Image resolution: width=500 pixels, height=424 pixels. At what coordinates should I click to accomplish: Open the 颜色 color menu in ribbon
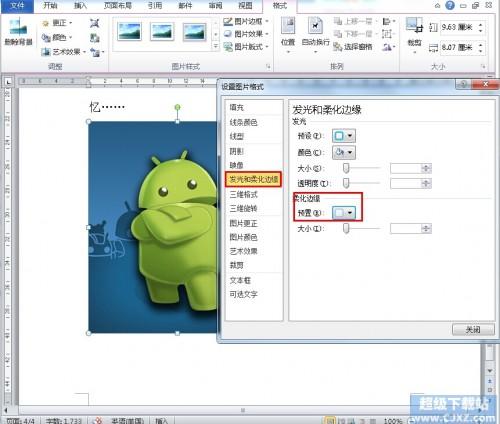(x=57, y=37)
